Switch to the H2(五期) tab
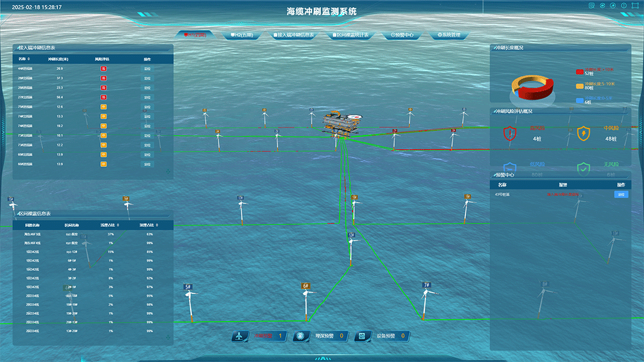Image resolution: width=644 pixels, height=362 pixels. pyautogui.click(x=241, y=35)
